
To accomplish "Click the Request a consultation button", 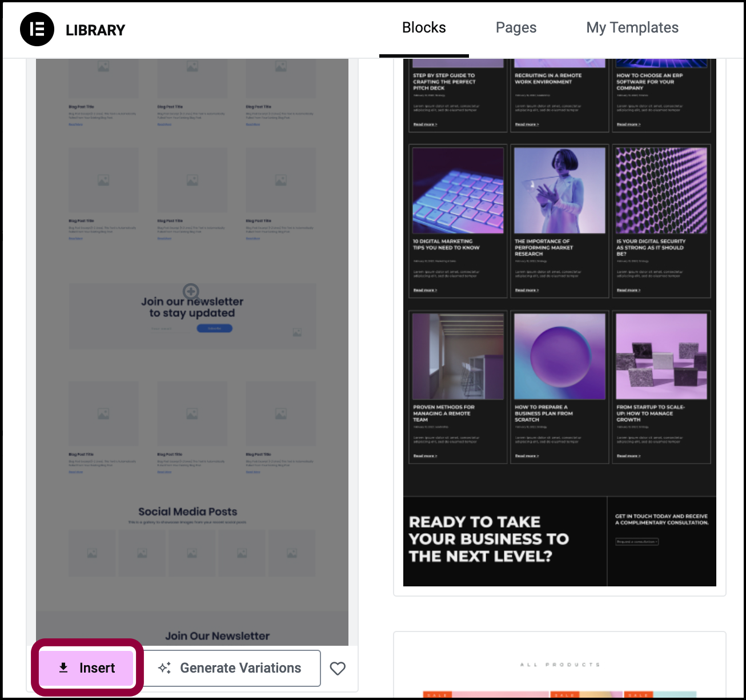I will click(x=637, y=541).
